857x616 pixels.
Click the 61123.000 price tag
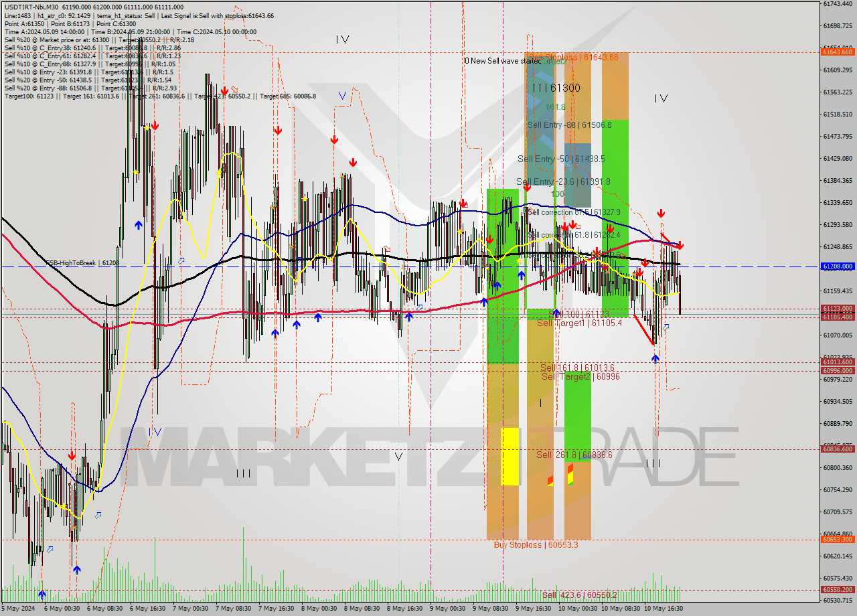point(837,308)
